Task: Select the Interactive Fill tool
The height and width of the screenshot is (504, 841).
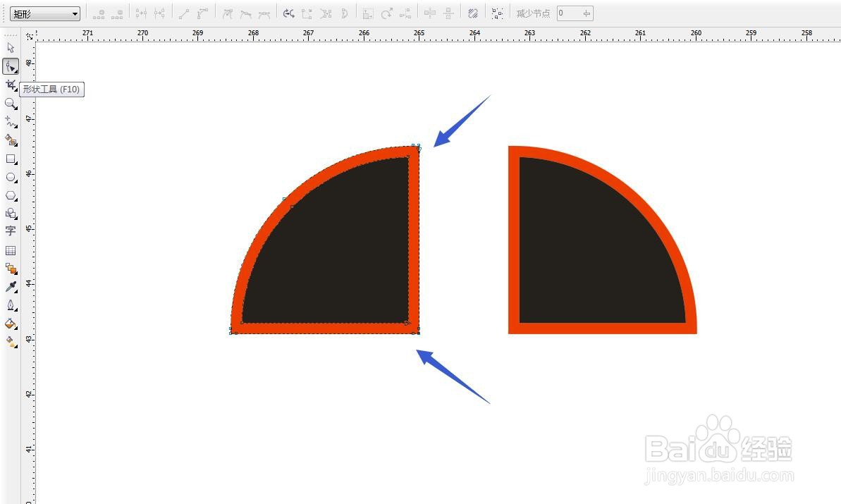Action: click(x=11, y=342)
